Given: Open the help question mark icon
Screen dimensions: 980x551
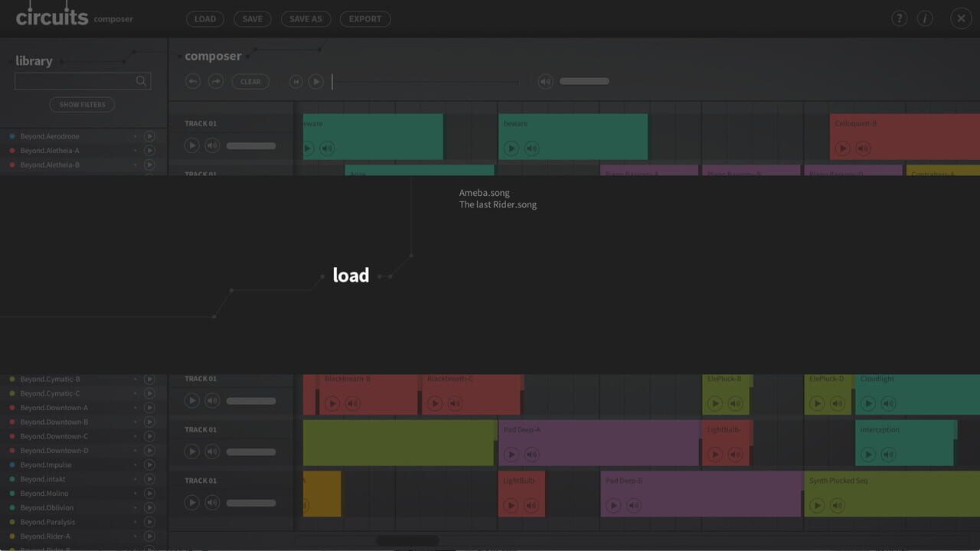Looking at the screenshot, I should pos(899,18).
